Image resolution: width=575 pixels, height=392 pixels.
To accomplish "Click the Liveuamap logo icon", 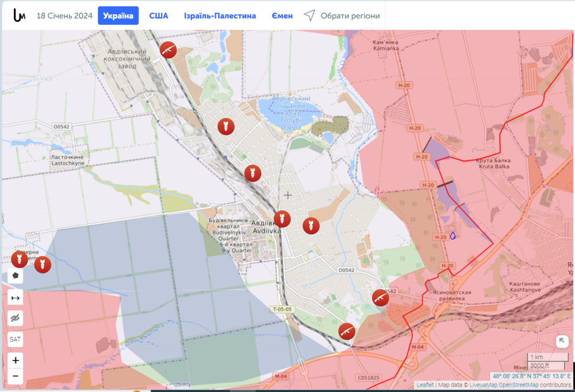I will click(19, 16).
